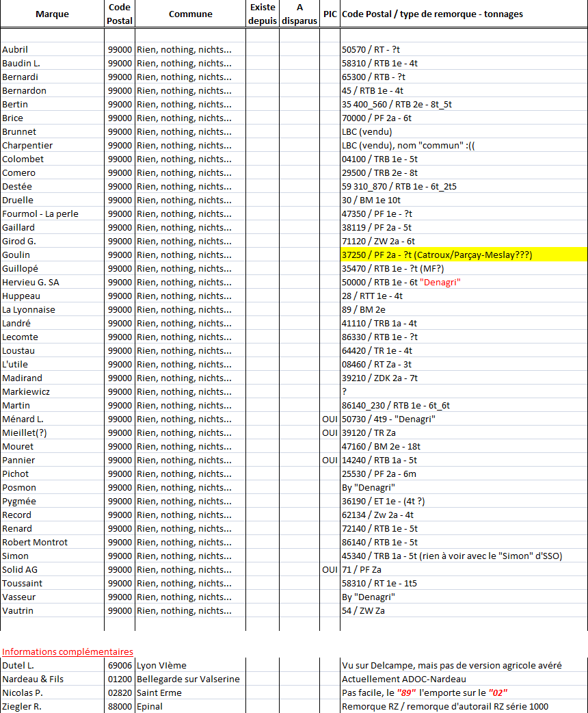Select the 'Madirand' cell
Image resolution: width=588 pixels, height=713 pixels.
click(x=52, y=378)
